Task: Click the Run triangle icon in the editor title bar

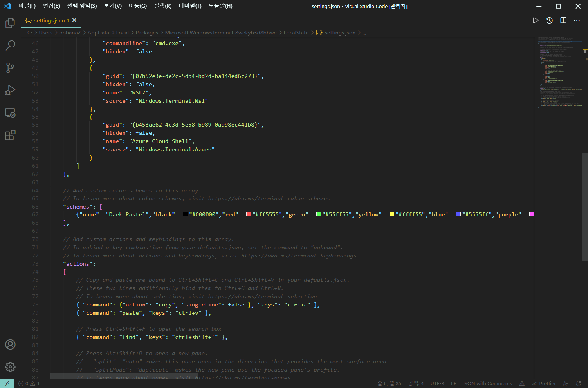Action: (536, 20)
